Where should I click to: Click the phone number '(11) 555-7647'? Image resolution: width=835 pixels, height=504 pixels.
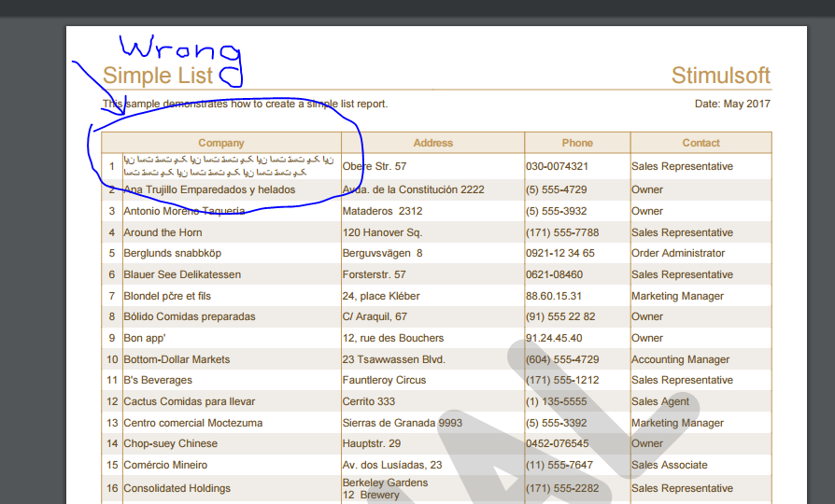point(559,465)
